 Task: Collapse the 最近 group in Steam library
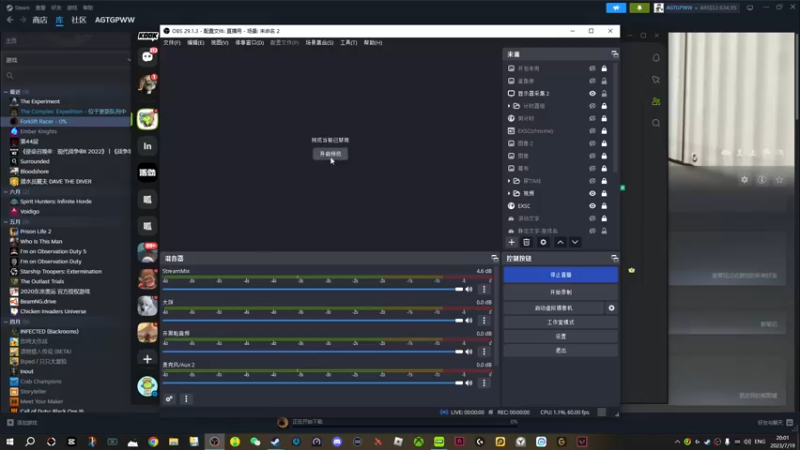(x=6, y=92)
